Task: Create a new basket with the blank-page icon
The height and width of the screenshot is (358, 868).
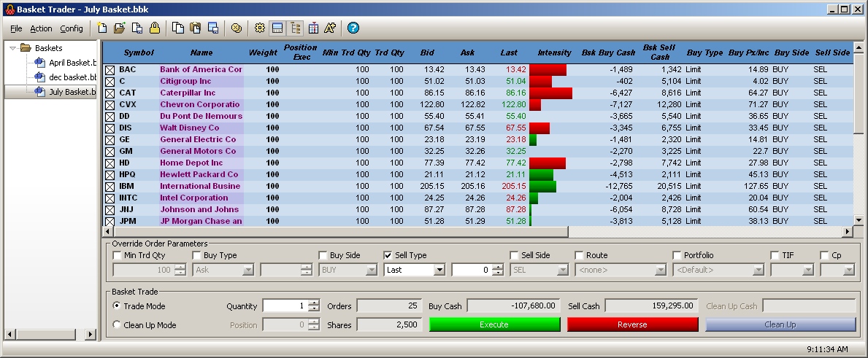Action: click(x=102, y=28)
